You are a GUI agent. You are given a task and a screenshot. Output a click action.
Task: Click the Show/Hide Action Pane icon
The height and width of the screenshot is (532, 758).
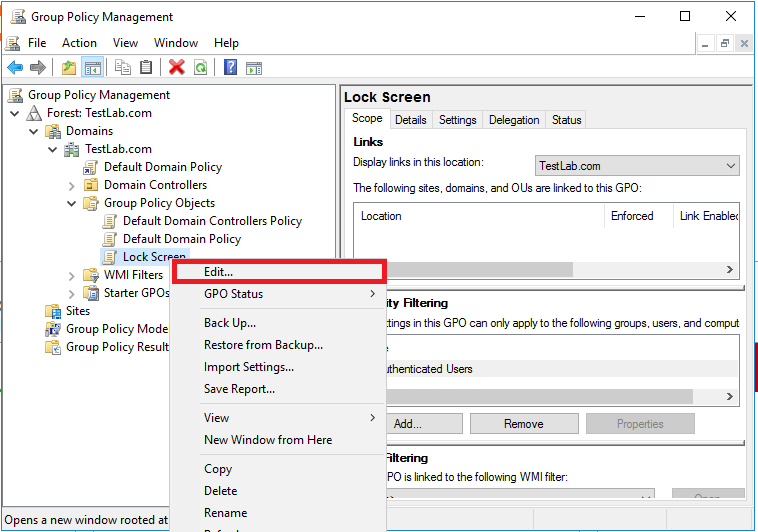(254, 67)
